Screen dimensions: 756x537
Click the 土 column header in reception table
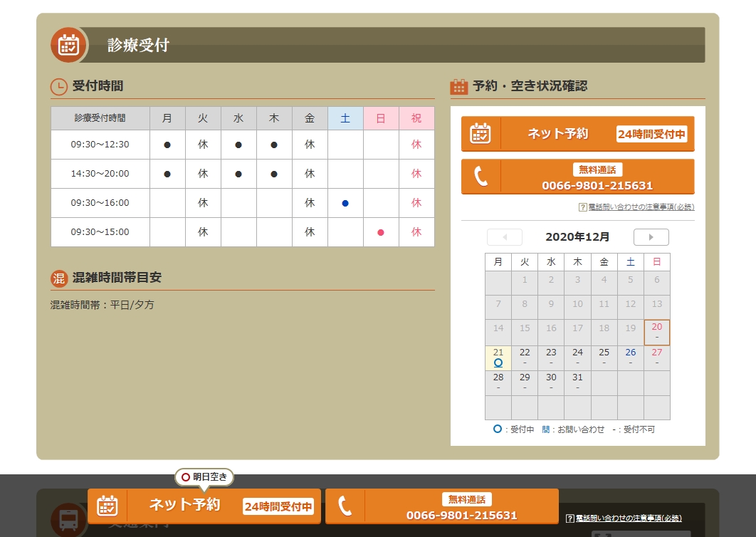(x=345, y=118)
